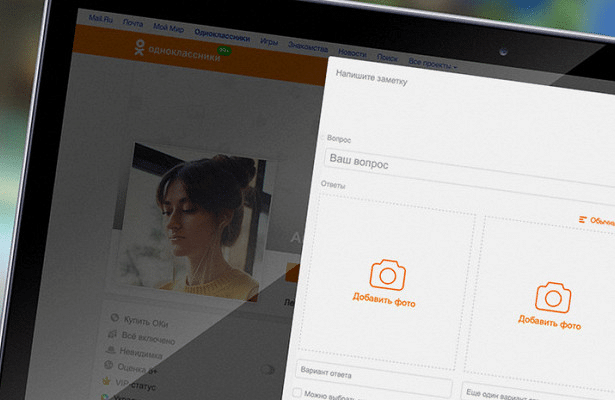615x400 pixels.
Task: Click the Вариант ответа input field
Action: pos(375,376)
